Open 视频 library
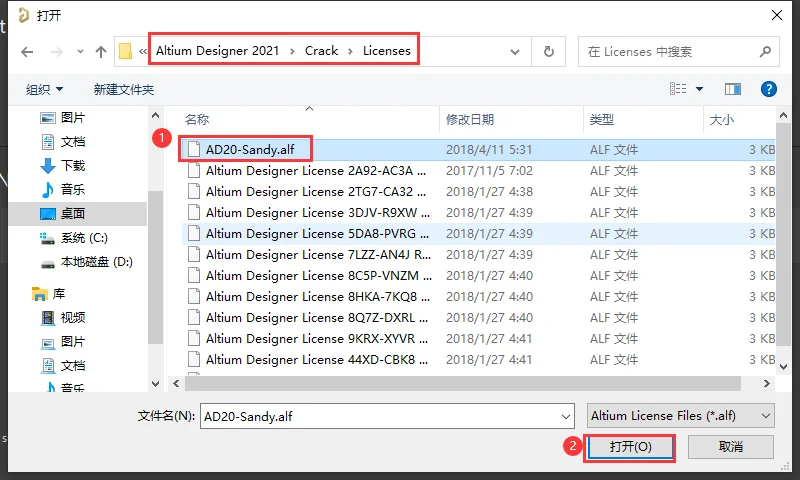Viewport: 800px width, 480px height. [62, 318]
